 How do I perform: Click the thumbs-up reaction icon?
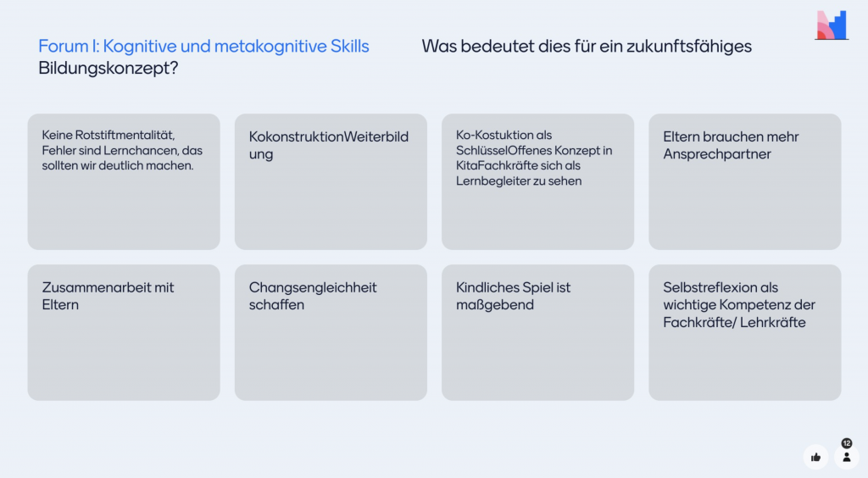point(815,457)
